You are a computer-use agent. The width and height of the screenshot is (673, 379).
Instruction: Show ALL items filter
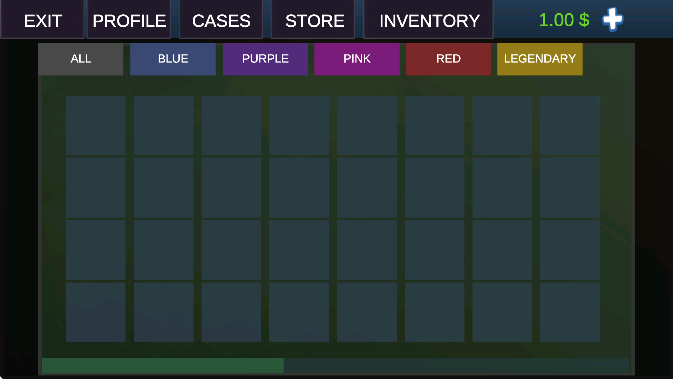tap(81, 59)
